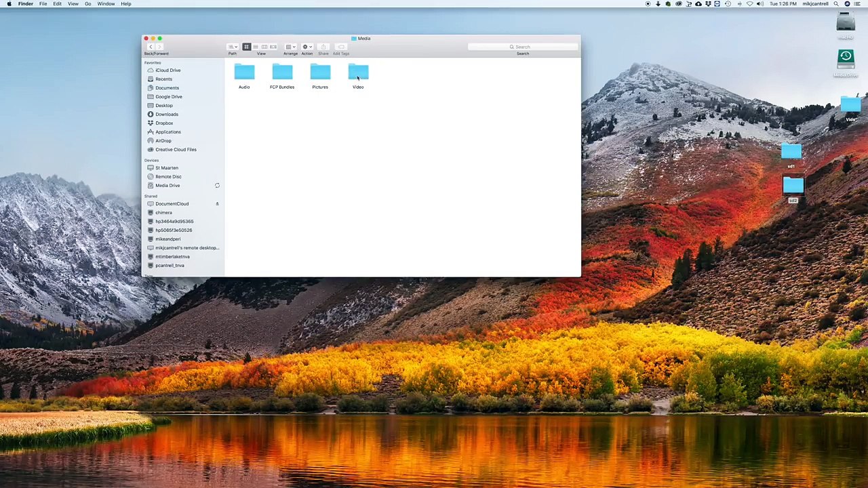Image resolution: width=868 pixels, height=488 pixels.
Task: Switch to Cover Flow view
Action: pos(273,47)
